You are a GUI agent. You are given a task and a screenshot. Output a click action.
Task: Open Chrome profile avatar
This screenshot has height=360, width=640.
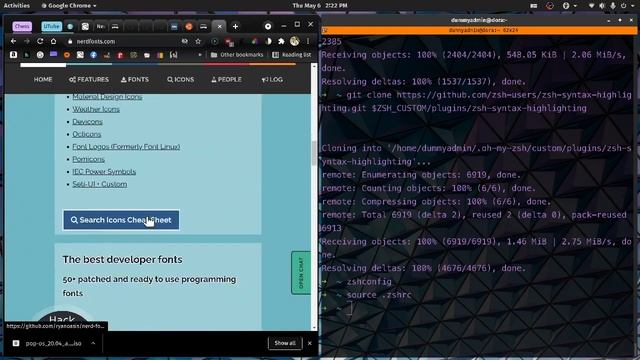coord(294,41)
